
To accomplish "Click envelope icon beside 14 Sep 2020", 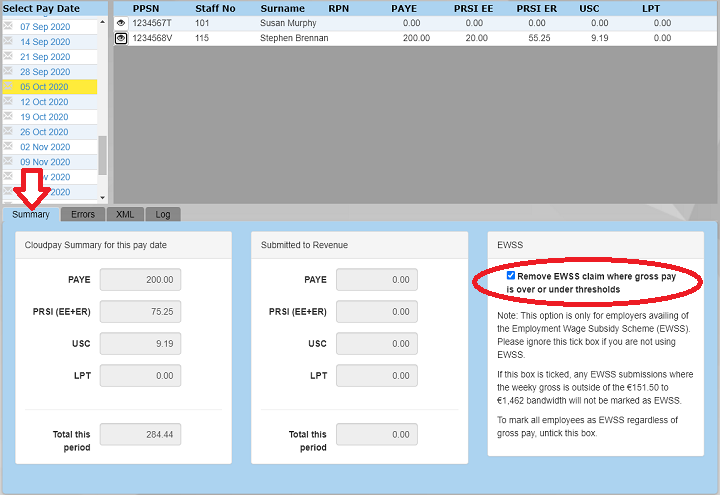I will (x=8, y=42).
